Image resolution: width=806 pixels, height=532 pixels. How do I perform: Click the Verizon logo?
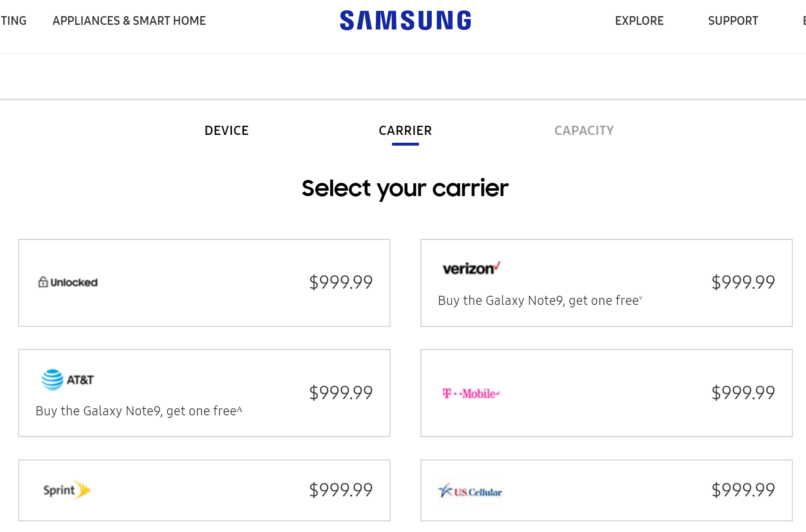pyautogui.click(x=471, y=268)
